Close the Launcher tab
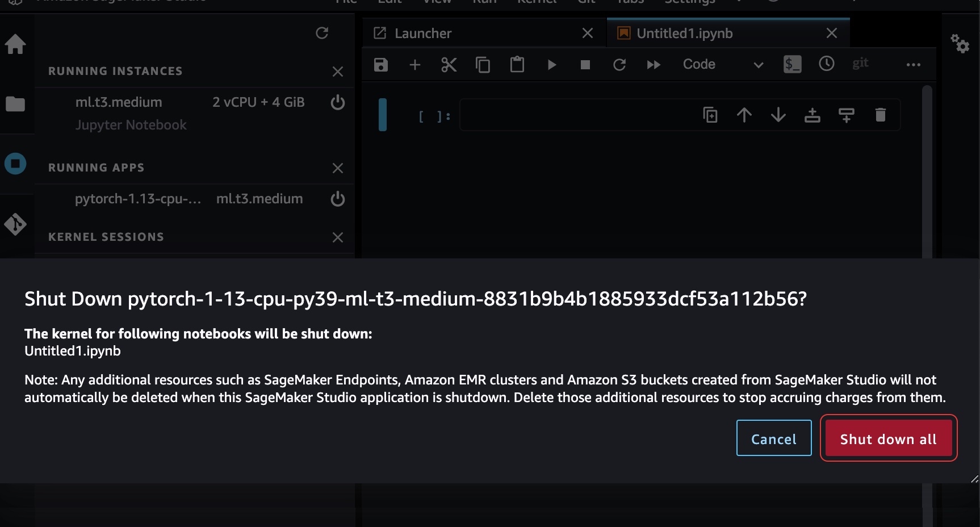Screen dimensions: 980x527 tap(588, 34)
